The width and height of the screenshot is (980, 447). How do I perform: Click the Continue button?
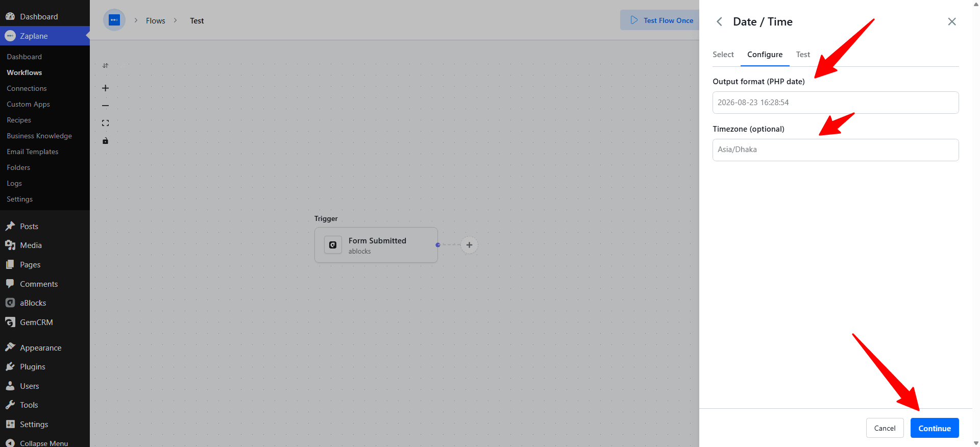pyautogui.click(x=935, y=428)
